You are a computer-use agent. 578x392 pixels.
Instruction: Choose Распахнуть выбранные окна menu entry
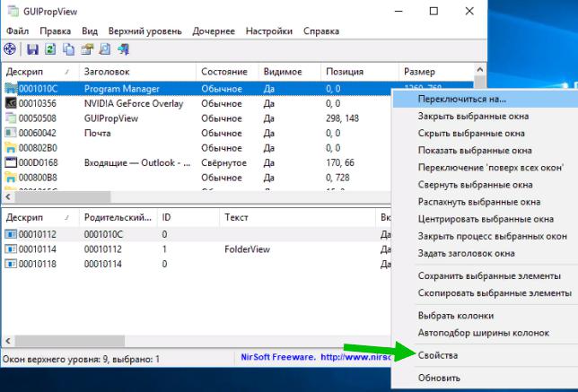click(485, 202)
